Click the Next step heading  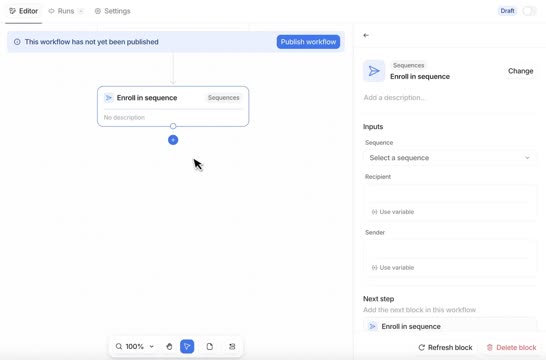click(379, 299)
